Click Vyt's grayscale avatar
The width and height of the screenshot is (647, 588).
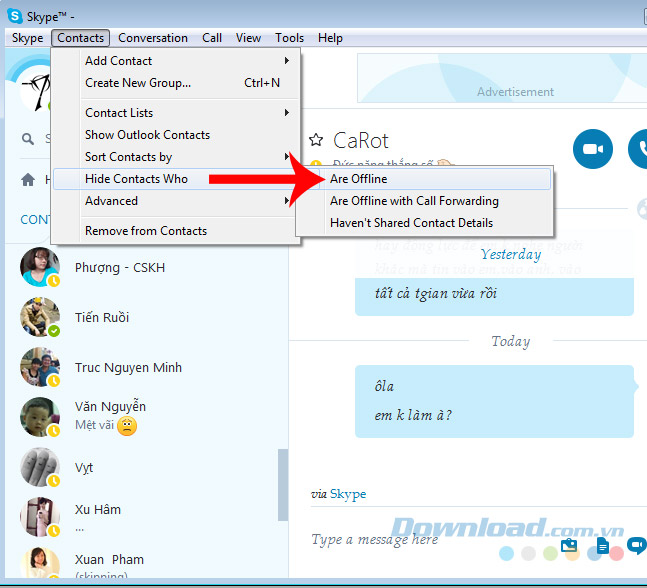coord(40,467)
